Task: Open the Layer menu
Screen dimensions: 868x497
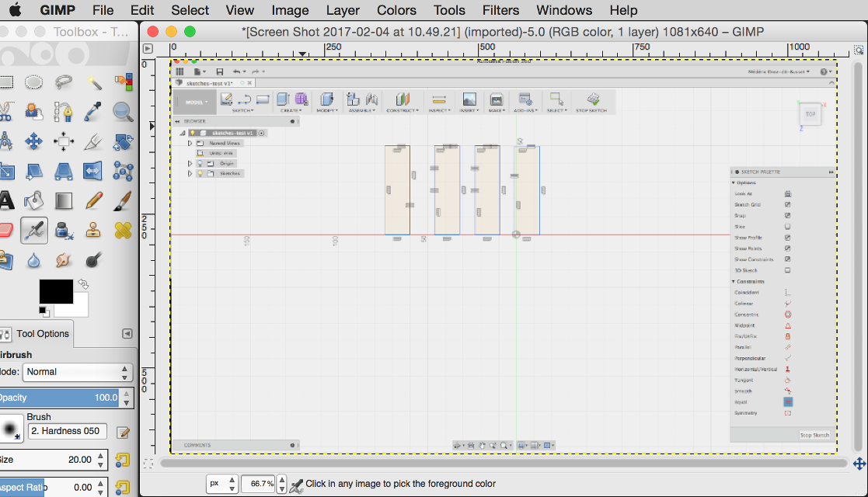Action: click(343, 10)
